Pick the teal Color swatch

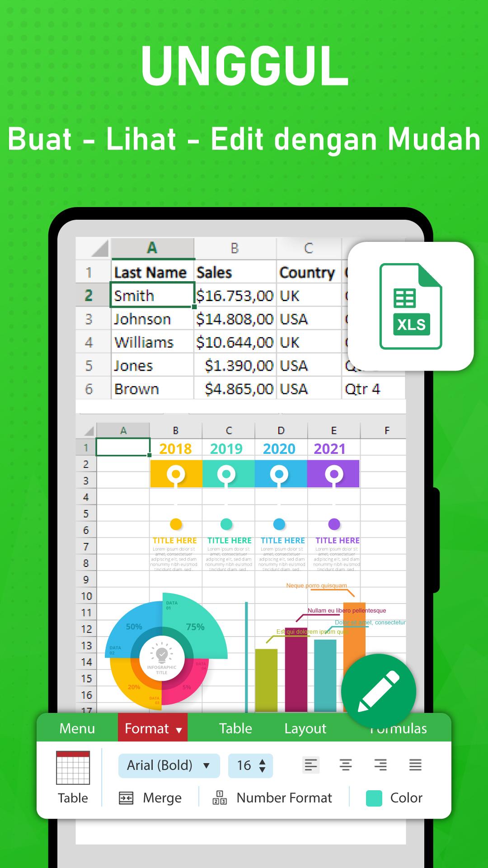[x=374, y=798]
